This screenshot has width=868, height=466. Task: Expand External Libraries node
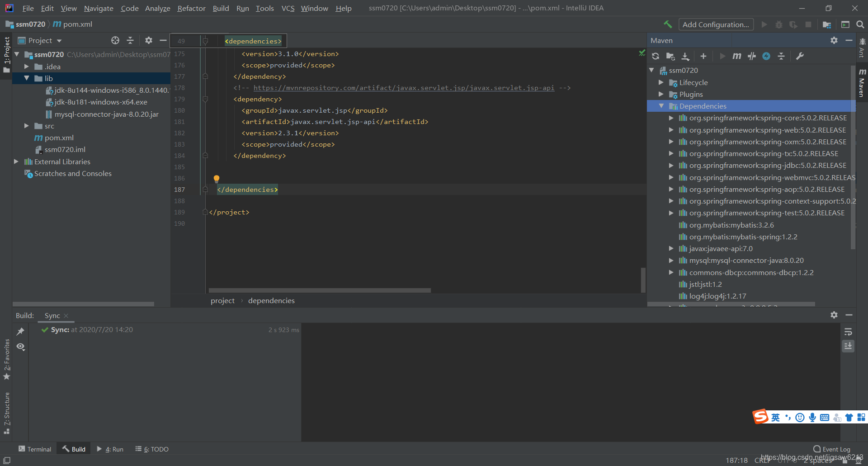16,162
